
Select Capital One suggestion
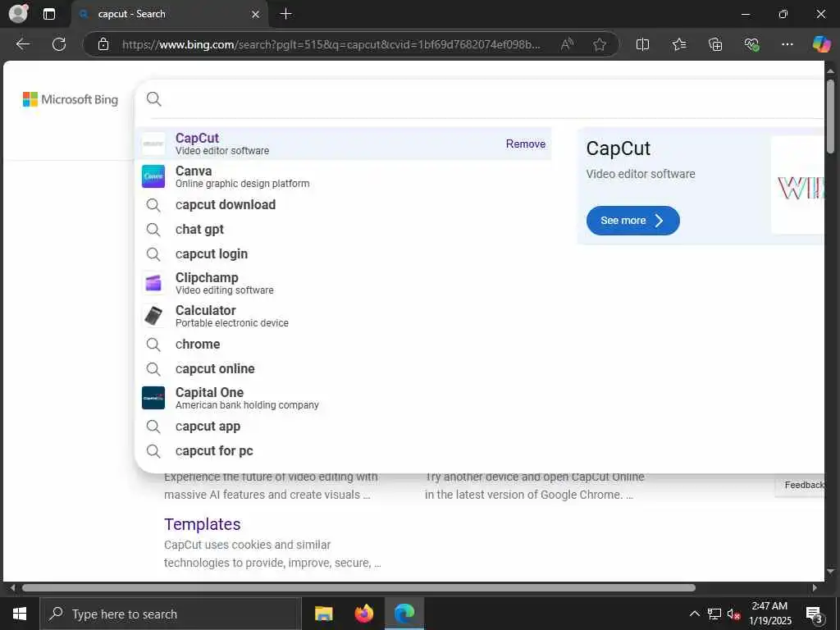tap(343, 398)
